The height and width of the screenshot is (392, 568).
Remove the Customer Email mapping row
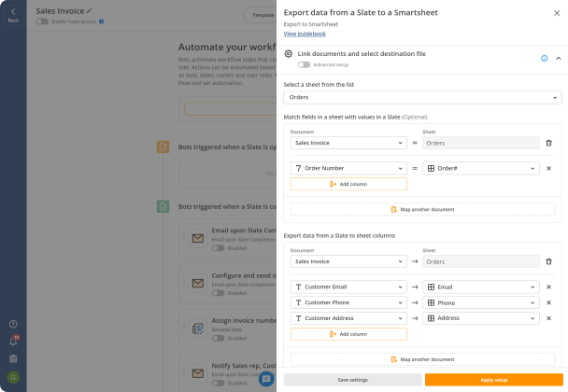click(548, 287)
